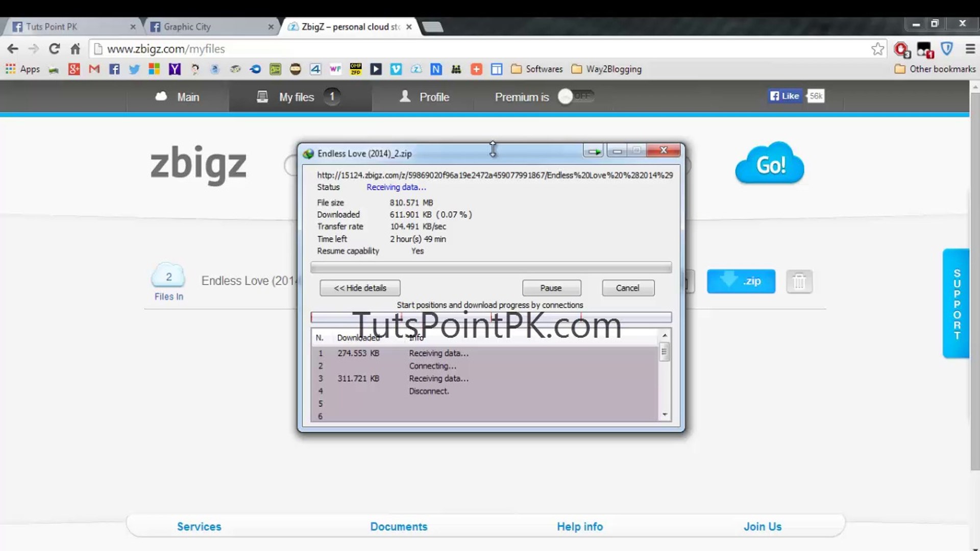
Task: Open the Services footer link
Action: [199, 527]
